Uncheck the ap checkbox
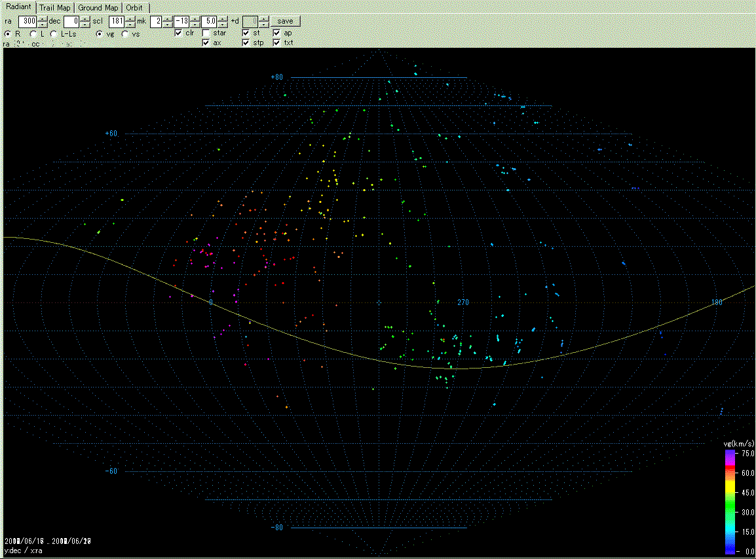 277,33
